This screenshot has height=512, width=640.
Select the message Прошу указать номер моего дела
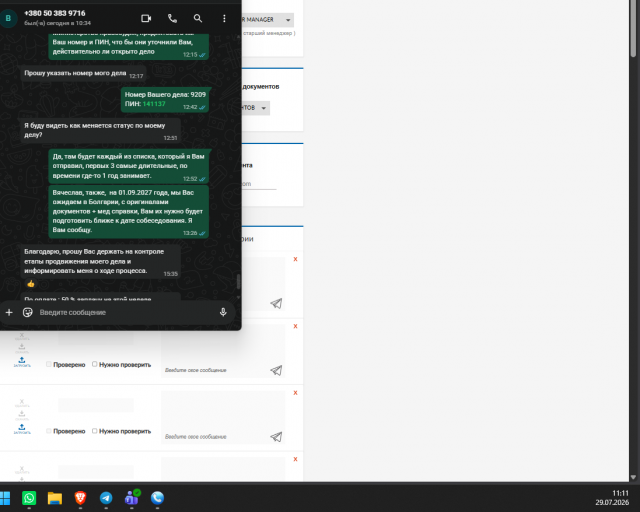(83, 73)
